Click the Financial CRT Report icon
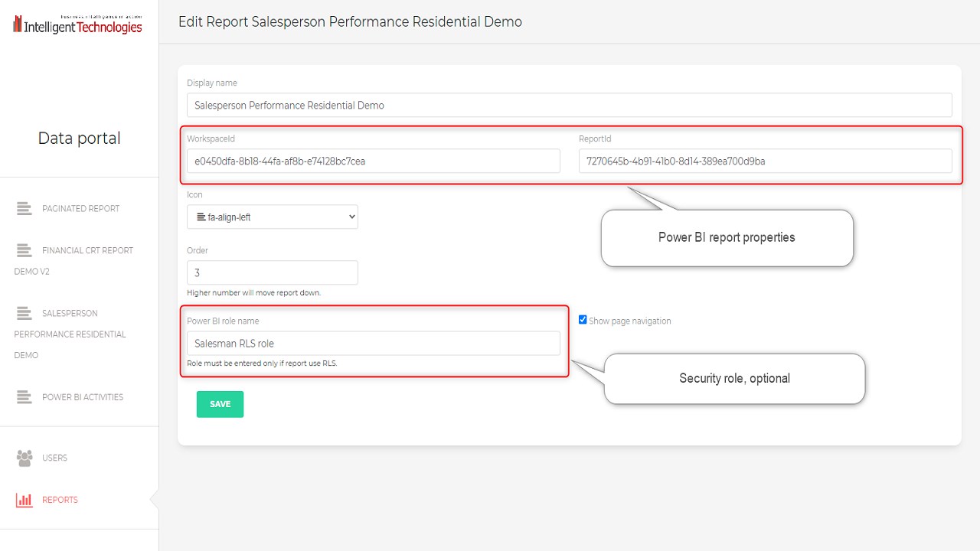 coord(24,250)
